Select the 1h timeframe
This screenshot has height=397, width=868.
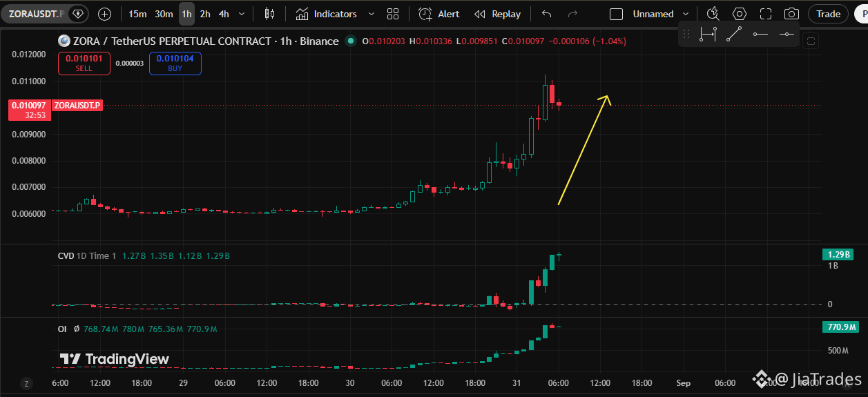[x=186, y=14]
